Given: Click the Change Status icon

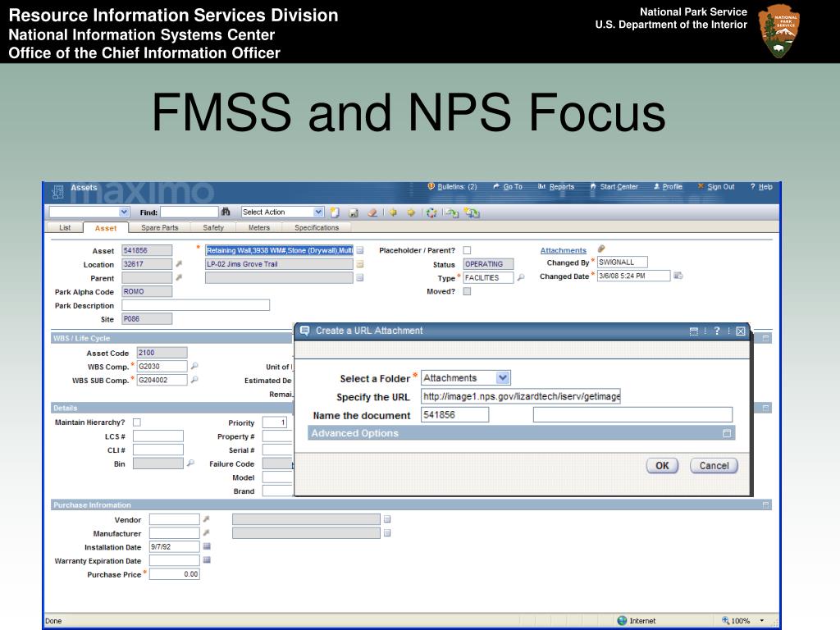Looking at the screenshot, I should [x=431, y=212].
